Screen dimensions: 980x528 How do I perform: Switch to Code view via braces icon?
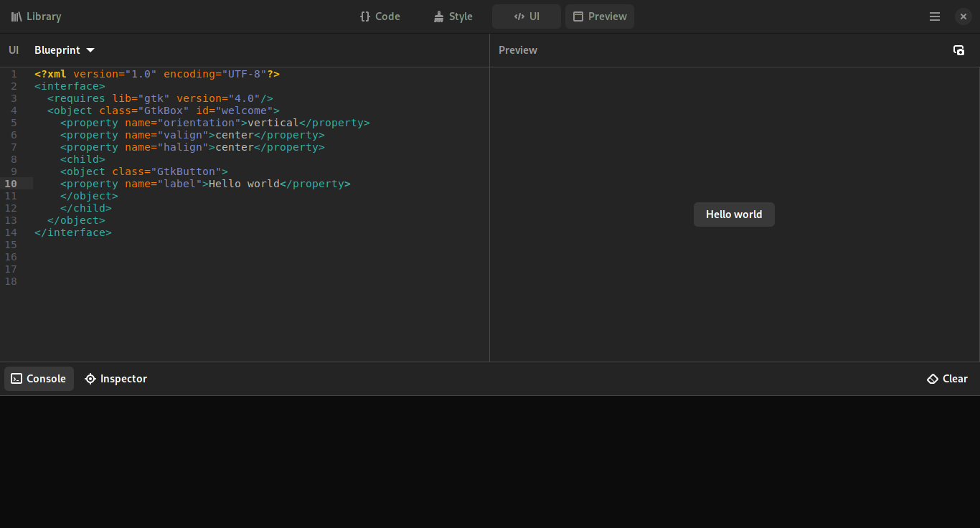(364, 16)
